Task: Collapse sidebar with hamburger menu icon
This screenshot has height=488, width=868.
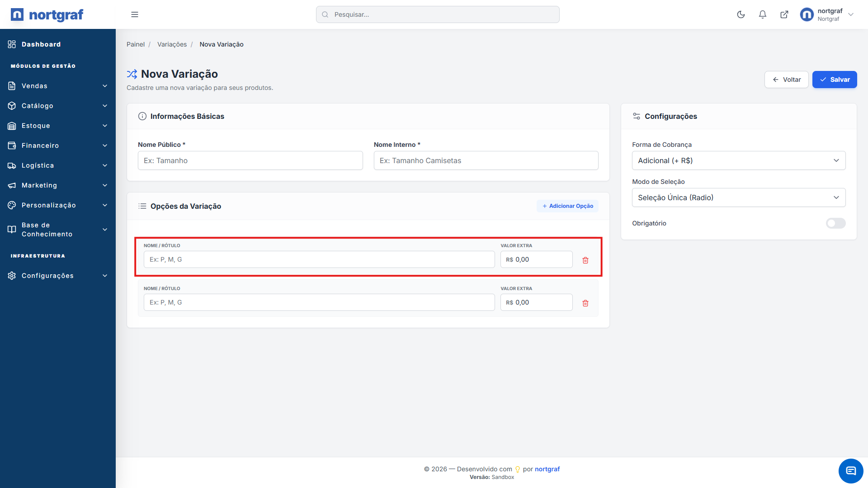Action: (135, 14)
